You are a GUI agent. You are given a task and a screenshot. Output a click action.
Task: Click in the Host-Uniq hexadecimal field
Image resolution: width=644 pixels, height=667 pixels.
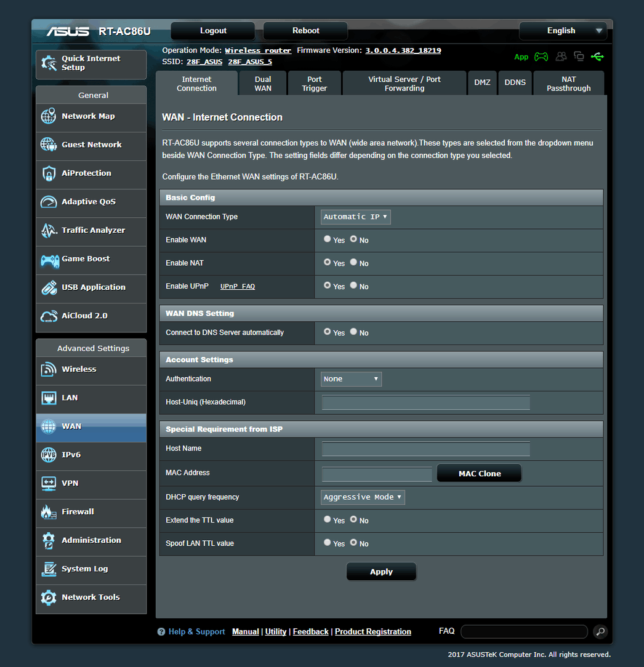[425, 402]
